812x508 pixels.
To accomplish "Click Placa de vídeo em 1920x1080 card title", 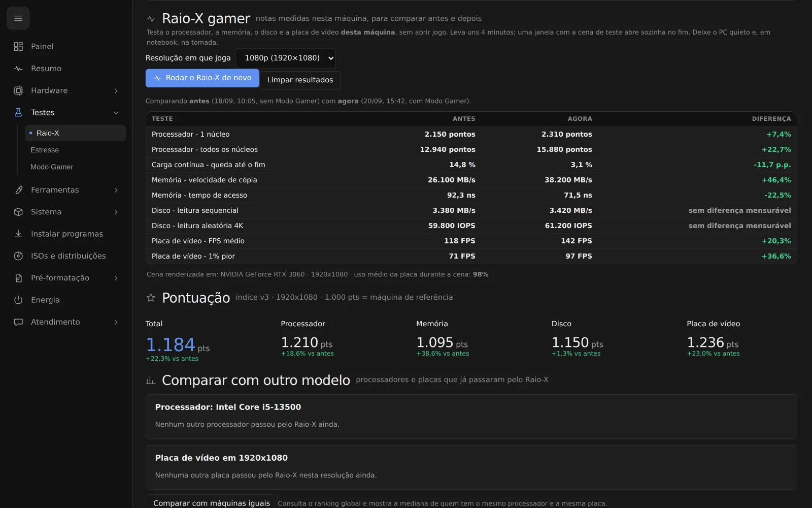I will (x=221, y=458).
